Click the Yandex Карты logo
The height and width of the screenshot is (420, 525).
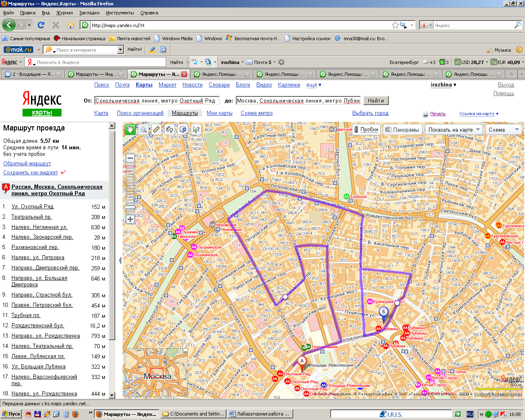(42, 103)
